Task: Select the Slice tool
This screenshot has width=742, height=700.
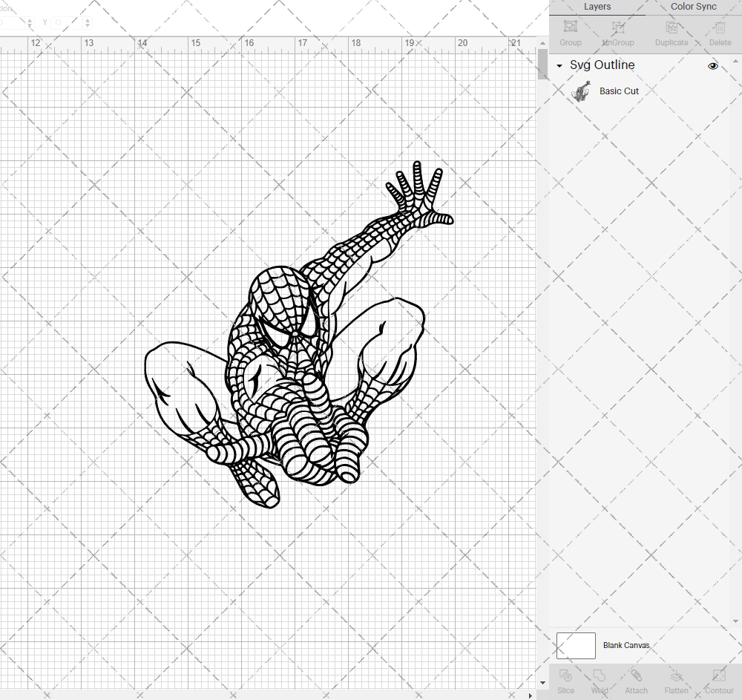Action: coord(565,679)
